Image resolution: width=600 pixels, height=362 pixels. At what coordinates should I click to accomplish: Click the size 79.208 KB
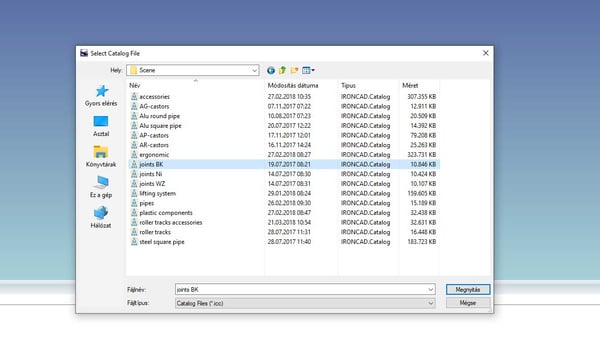click(x=423, y=135)
